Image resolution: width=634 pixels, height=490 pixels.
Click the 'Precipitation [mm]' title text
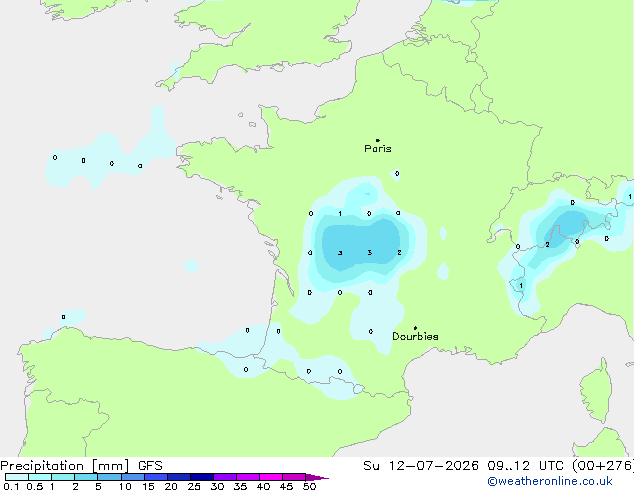tap(65, 466)
